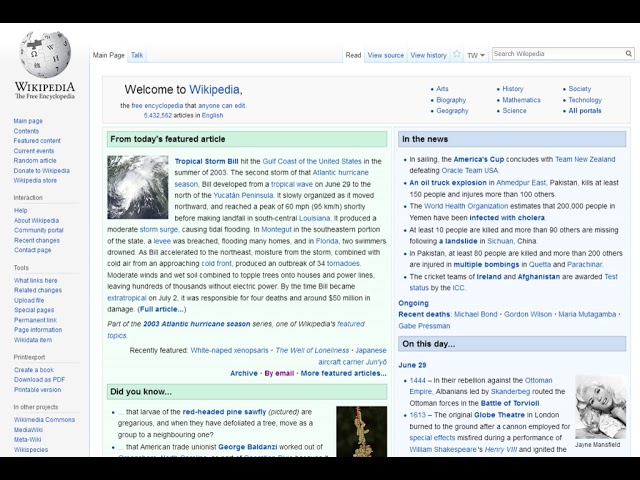Open Featured content sidebar link
The width and height of the screenshot is (640, 480).
[x=37, y=141]
